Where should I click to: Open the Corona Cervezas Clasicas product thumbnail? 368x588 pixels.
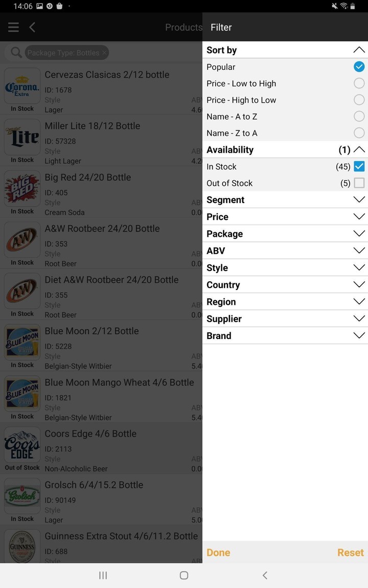(22, 86)
